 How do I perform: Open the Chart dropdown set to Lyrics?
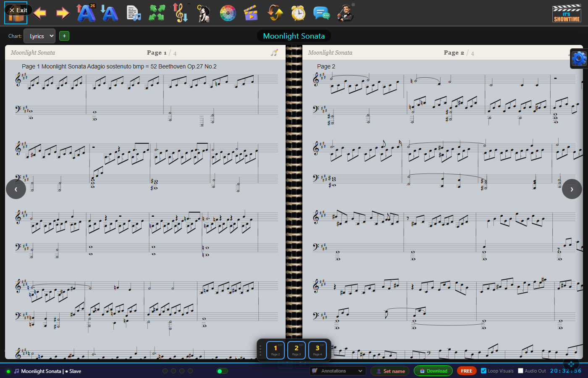point(39,36)
